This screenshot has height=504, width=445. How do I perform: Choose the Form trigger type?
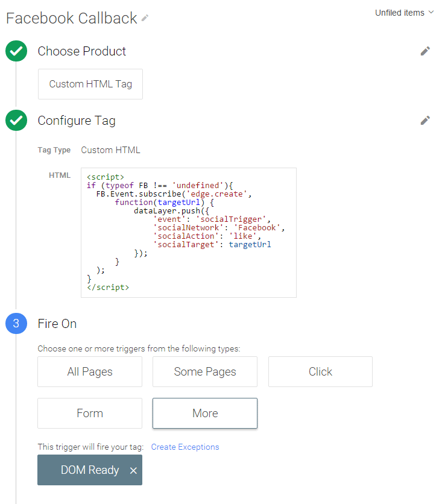pyautogui.click(x=90, y=414)
